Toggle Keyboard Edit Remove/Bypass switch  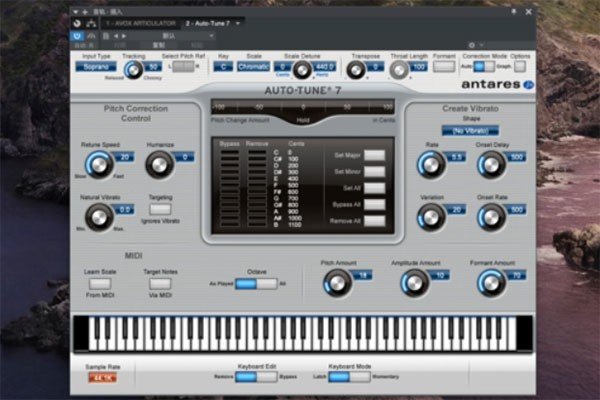point(257,376)
